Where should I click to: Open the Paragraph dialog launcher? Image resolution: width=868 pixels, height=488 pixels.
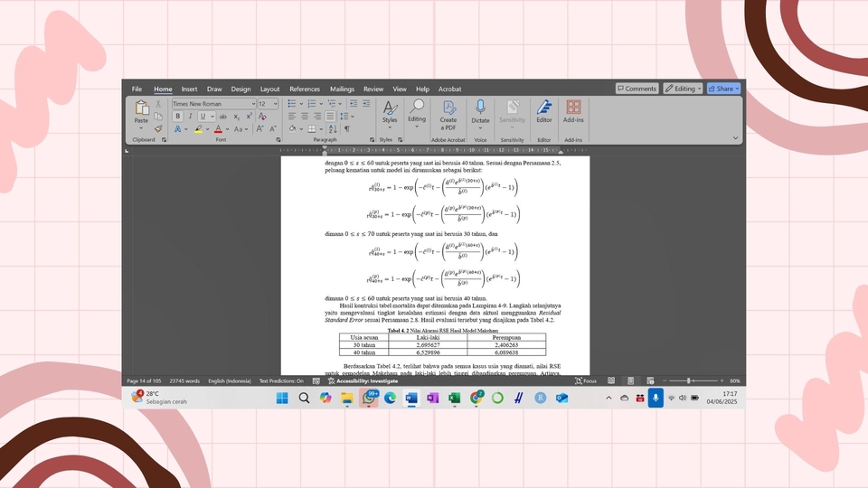tap(372, 140)
